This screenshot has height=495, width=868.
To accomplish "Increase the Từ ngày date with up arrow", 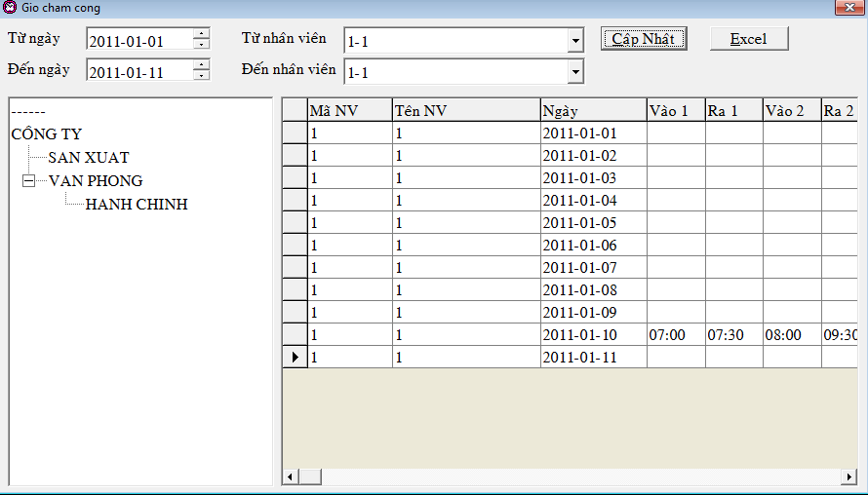I will pos(202,33).
